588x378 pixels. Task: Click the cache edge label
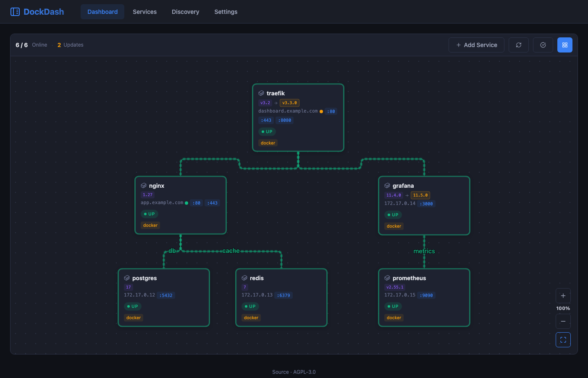(x=231, y=251)
